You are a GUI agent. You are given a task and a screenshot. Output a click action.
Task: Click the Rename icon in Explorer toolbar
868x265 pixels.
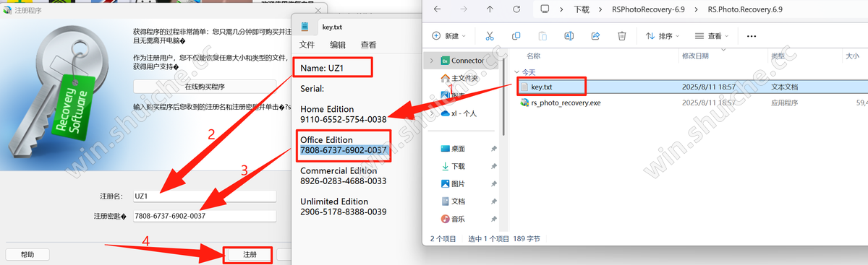click(569, 35)
